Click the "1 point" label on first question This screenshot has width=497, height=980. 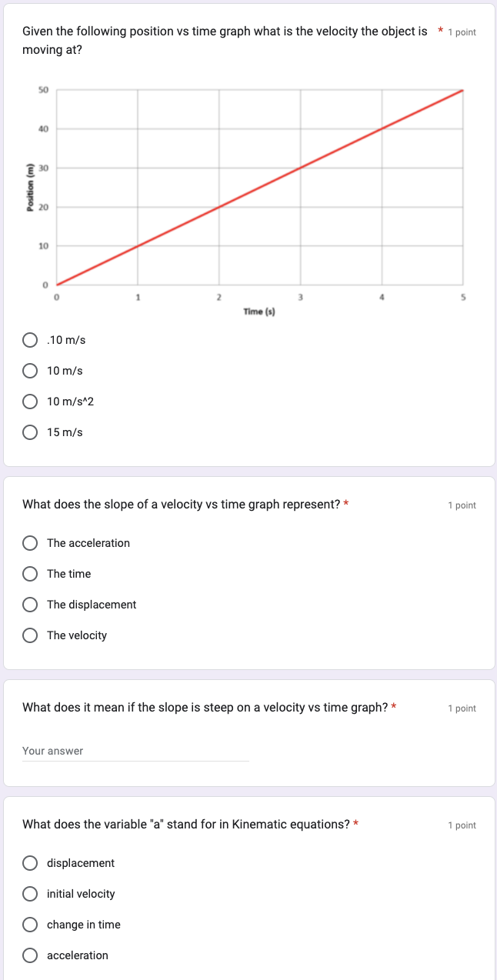tap(462, 32)
